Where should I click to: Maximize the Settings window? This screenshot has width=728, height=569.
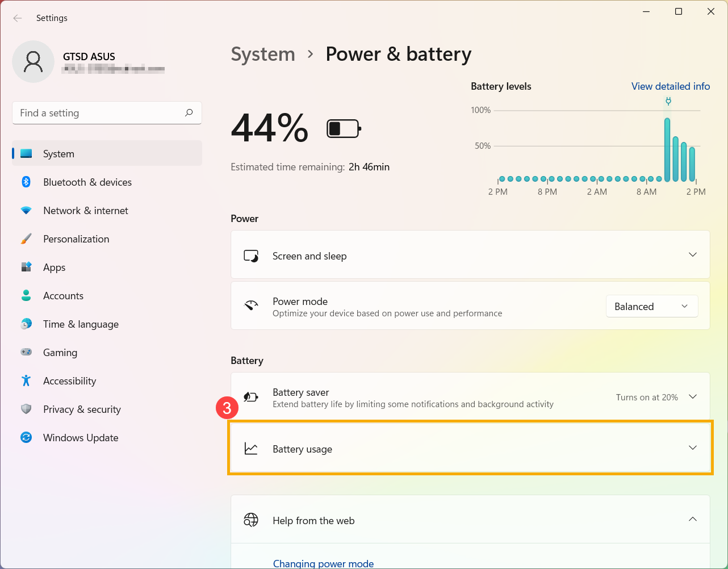coord(679,11)
